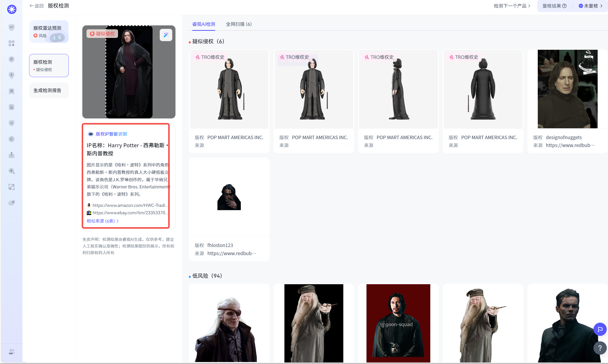Open the lightbulb bolt sidebar icon
The width and height of the screenshot is (608, 364).
[12, 75]
